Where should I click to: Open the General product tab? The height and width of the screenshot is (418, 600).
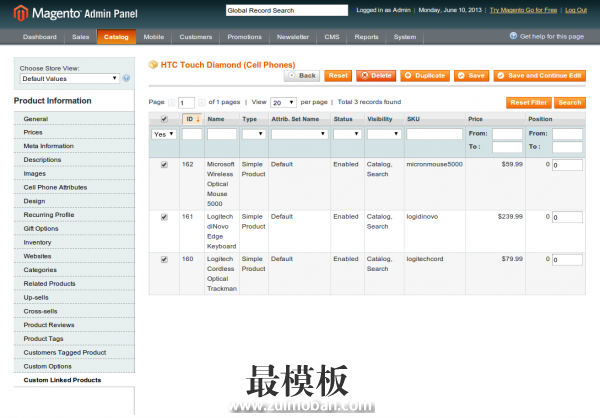74,119
